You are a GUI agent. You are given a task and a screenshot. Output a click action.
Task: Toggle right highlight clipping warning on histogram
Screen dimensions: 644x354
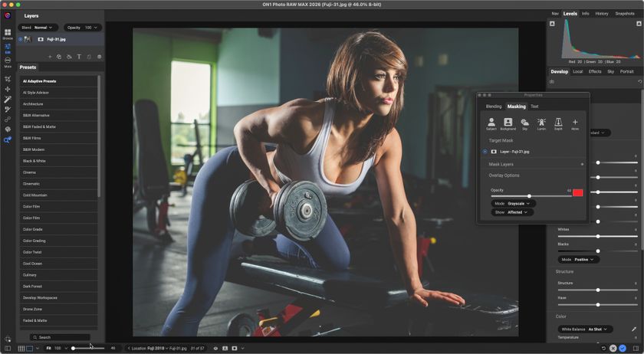639,24
